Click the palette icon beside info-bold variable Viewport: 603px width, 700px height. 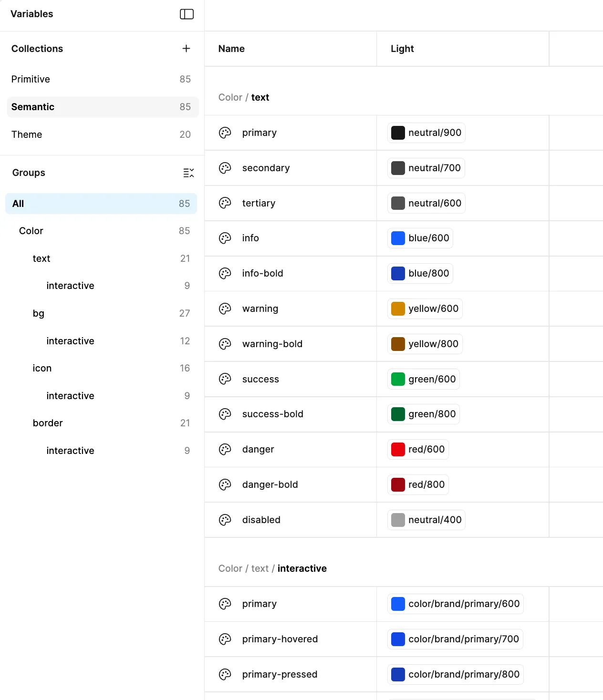point(225,273)
